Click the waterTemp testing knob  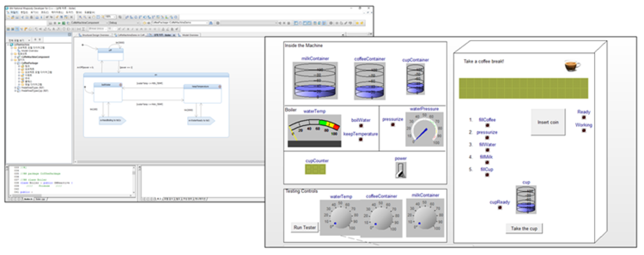(x=341, y=218)
